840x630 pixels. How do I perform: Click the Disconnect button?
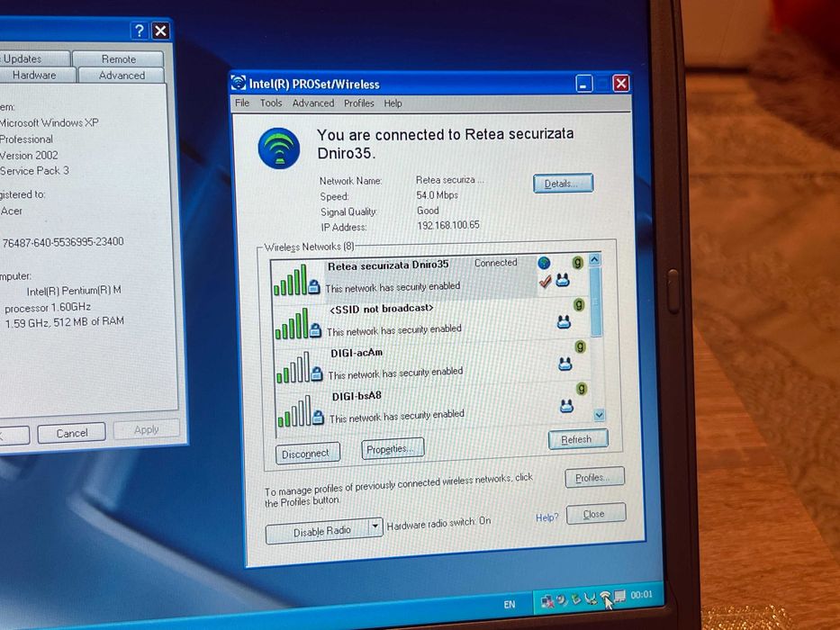tap(307, 454)
